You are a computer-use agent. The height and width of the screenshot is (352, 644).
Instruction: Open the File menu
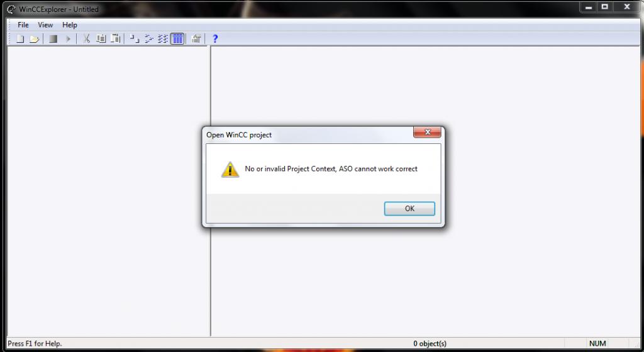pyautogui.click(x=23, y=25)
